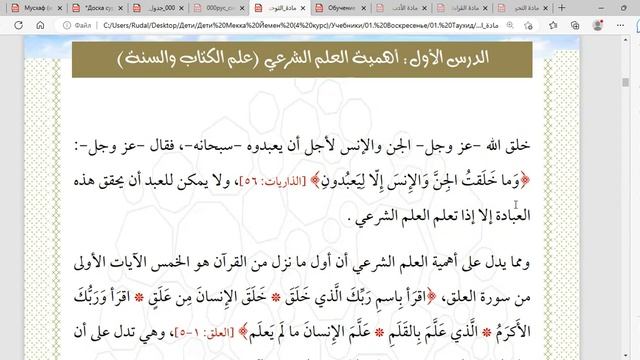
Task: Click the verse وما خلقت الجن والإنس
Action: pyautogui.click(x=420, y=181)
